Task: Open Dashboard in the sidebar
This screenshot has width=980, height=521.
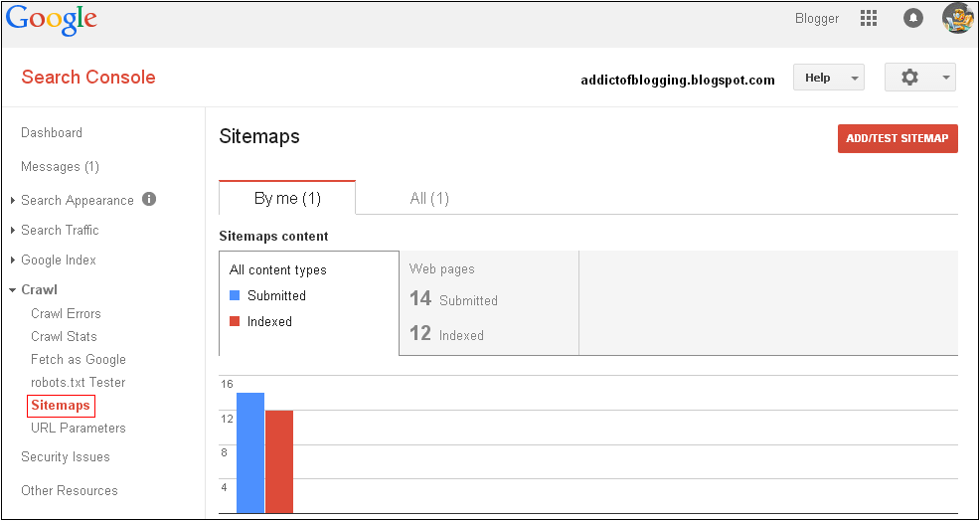Action: (52, 132)
